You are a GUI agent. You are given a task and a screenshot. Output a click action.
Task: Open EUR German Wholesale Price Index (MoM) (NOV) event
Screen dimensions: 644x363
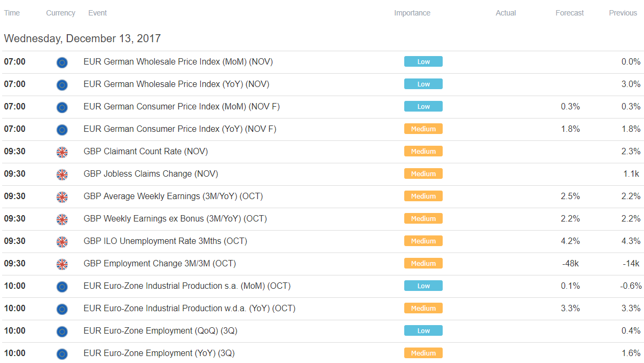pyautogui.click(x=178, y=62)
